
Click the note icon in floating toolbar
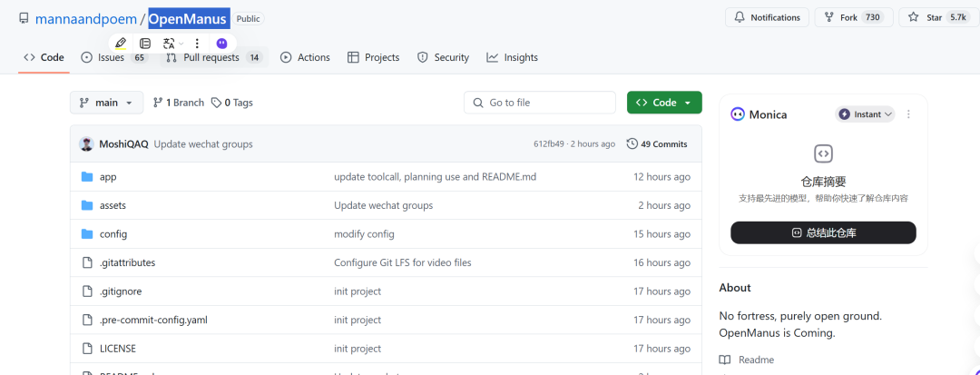tap(145, 43)
